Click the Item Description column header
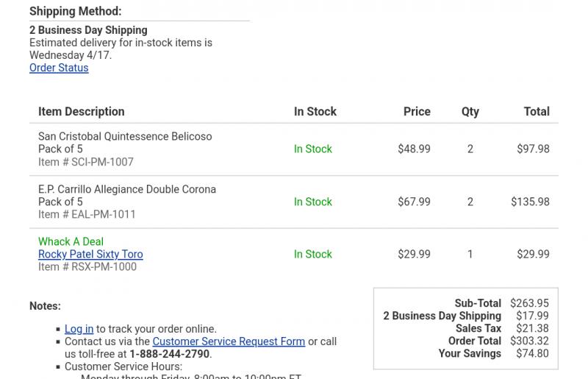This screenshot has width=588, height=379. coord(82,112)
